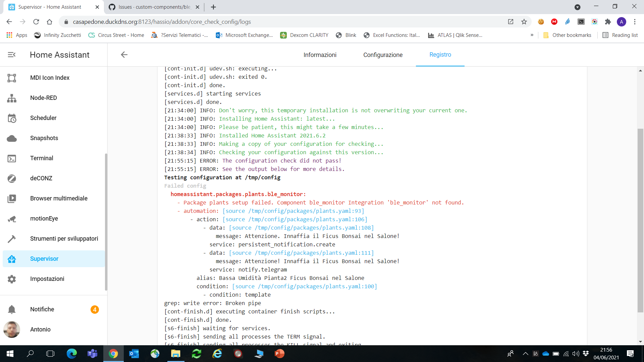Open Circus Street - Home bookmark
This screenshot has width=644, height=362.
click(116, 35)
